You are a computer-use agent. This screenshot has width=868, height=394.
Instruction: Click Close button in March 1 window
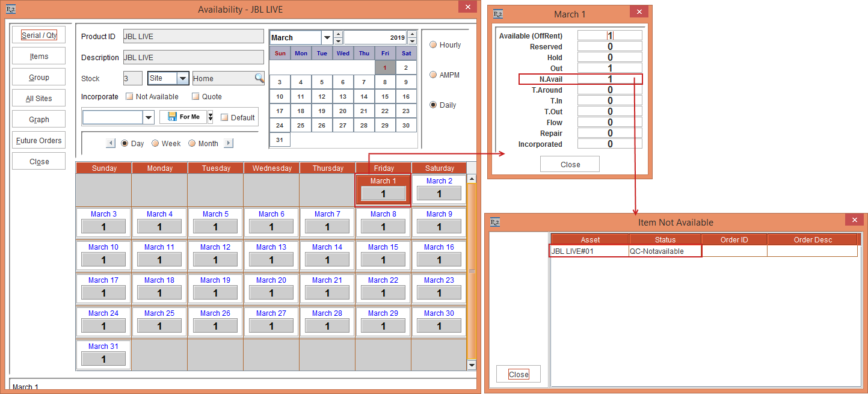(x=570, y=164)
